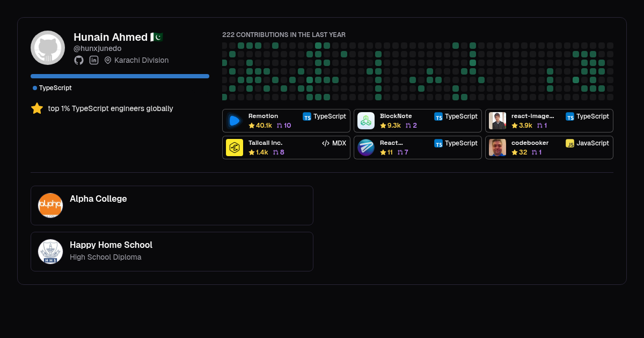Click the blue TypeScript language bar
This screenshot has width=644, height=338.
click(120, 76)
